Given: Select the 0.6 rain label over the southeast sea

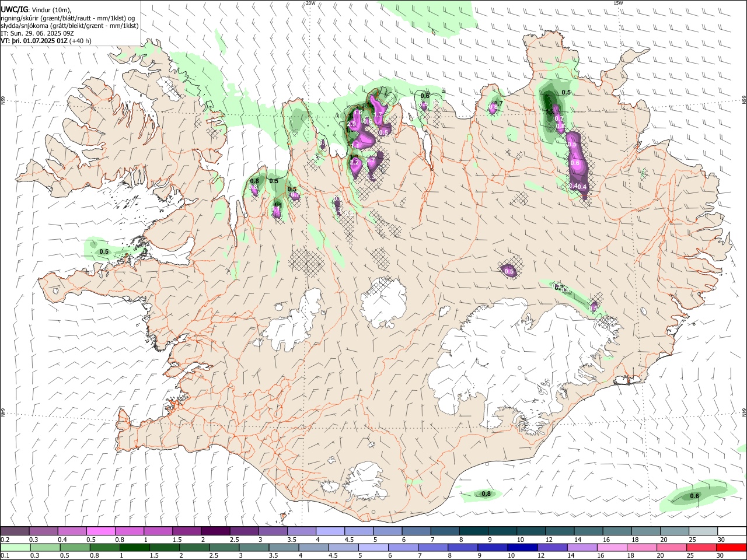Looking at the screenshot, I should click(694, 496).
